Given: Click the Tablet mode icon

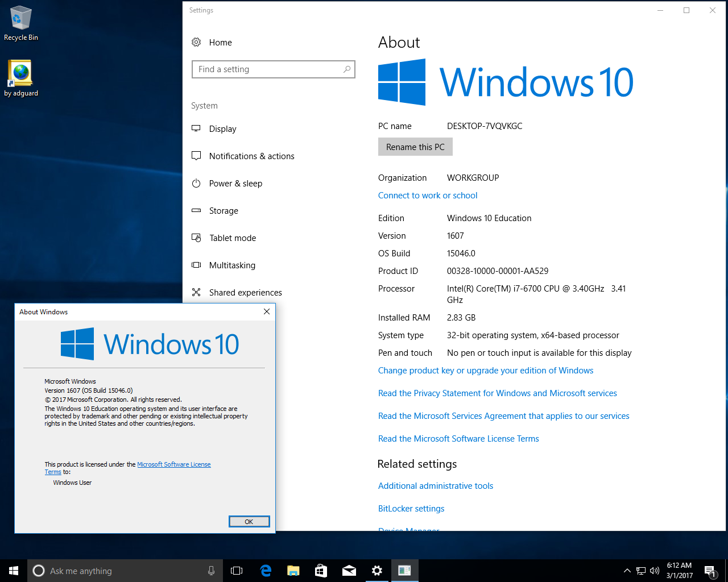Looking at the screenshot, I should (196, 238).
